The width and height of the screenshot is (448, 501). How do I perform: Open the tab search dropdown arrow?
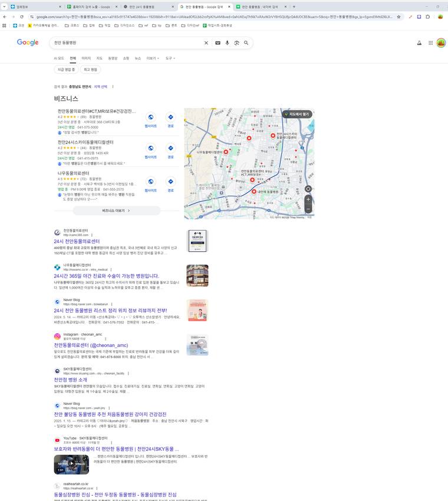(x=4, y=6)
